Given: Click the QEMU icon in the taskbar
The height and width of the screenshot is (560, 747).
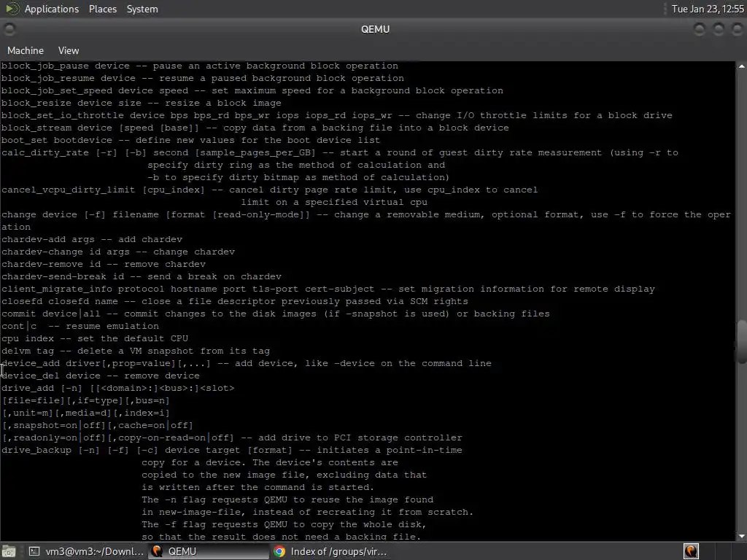Looking at the screenshot, I should coord(157,551).
